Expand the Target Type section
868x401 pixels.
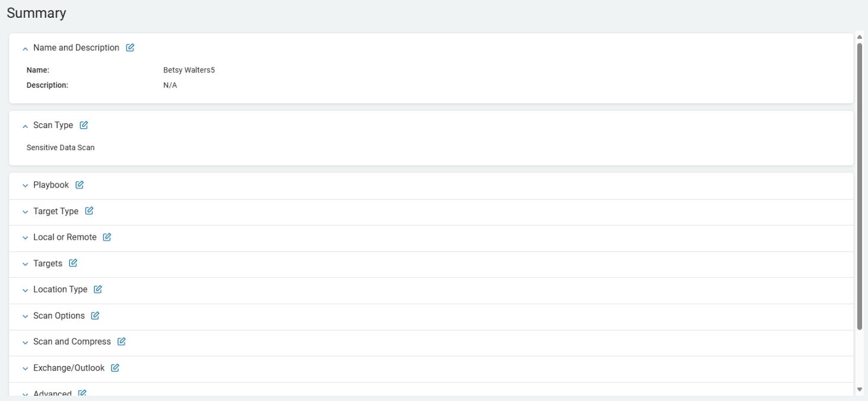[x=25, y=212]
